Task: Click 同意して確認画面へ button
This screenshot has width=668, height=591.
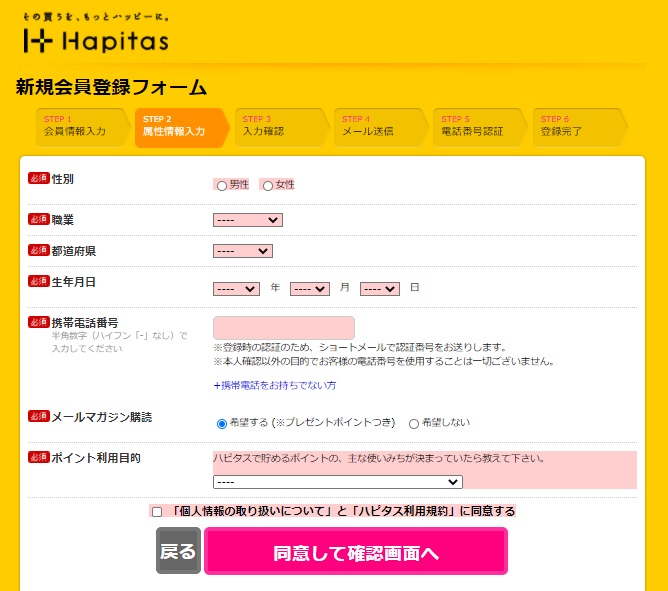Action: coord(356,551)
